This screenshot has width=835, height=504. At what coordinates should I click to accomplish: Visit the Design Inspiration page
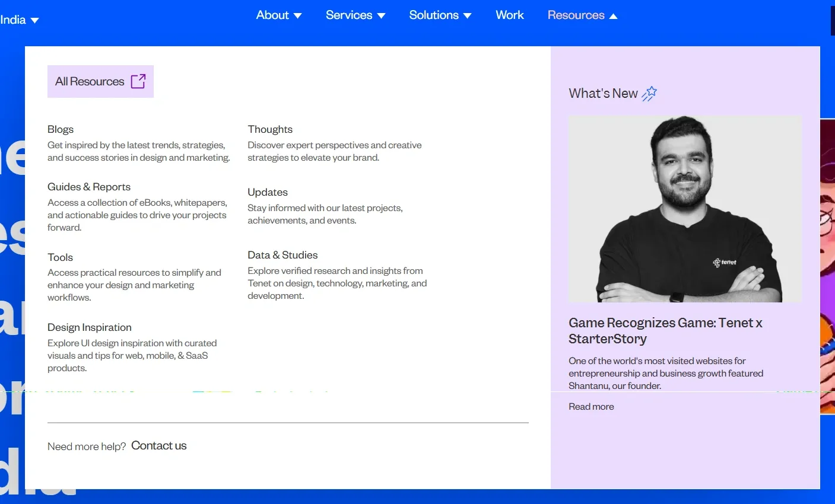pyautogui.click(x=90, y=327)
